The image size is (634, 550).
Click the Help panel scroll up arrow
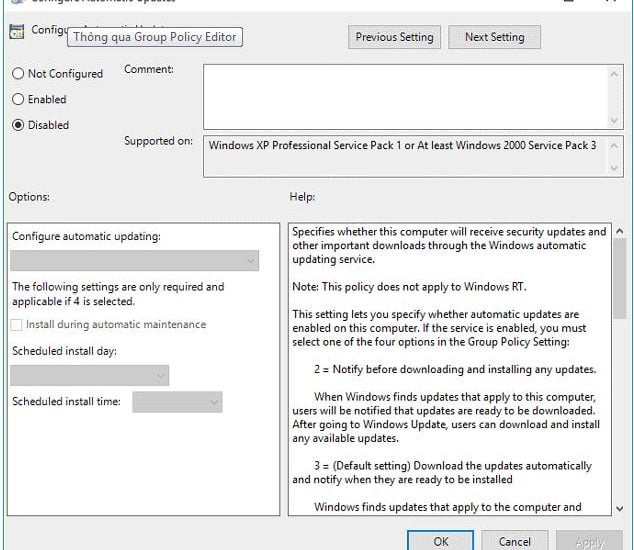click(617, 232)
